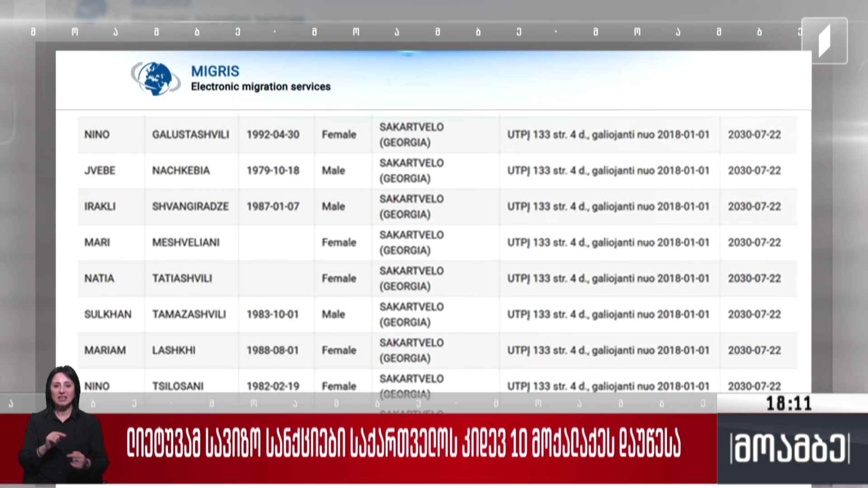Click SAKARTVELO (GEORGIA) in Nachkebia row
This screenshot has height=488, width=868.
[x=411, y=170]
